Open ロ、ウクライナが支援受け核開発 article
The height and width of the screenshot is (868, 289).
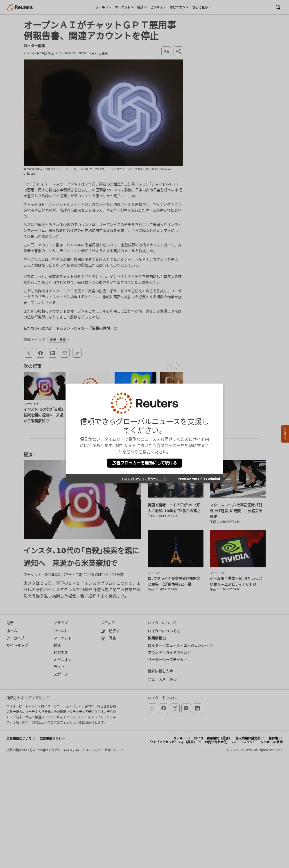pos(174,581)
